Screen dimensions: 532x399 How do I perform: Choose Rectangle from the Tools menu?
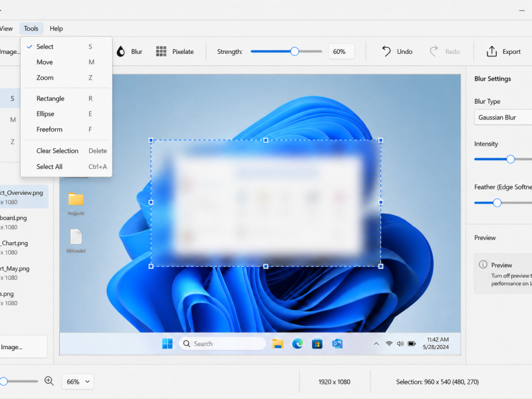(x=66, y=98)
